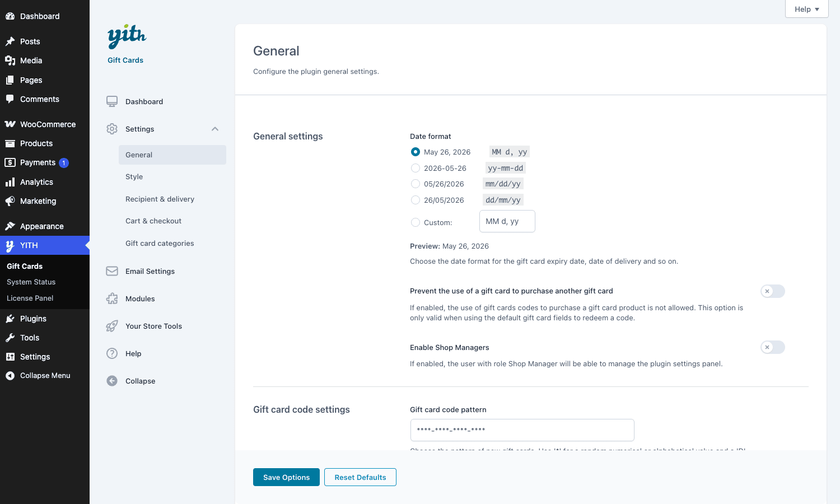Viewport: 840px width, 504px height.
Task: Click the Plugins plug icon
Action: [10, 319]
